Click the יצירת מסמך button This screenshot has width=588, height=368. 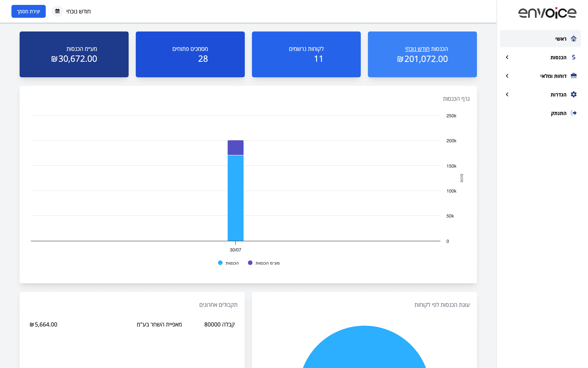[x=28, y=11]
